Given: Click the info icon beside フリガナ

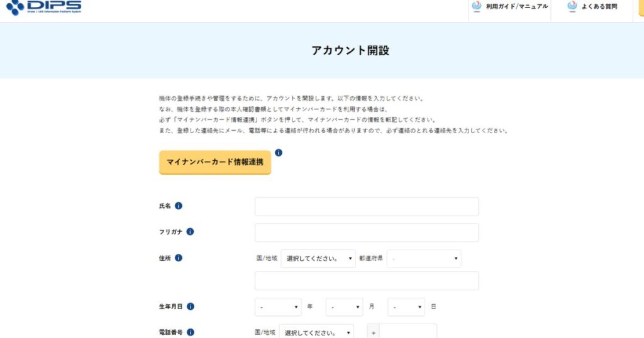Looking at the screenshot, I should (x=190, y=232).
